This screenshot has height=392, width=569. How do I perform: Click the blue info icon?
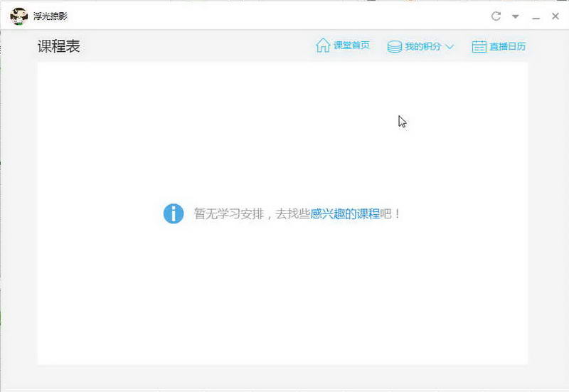(x=174, y=213)
